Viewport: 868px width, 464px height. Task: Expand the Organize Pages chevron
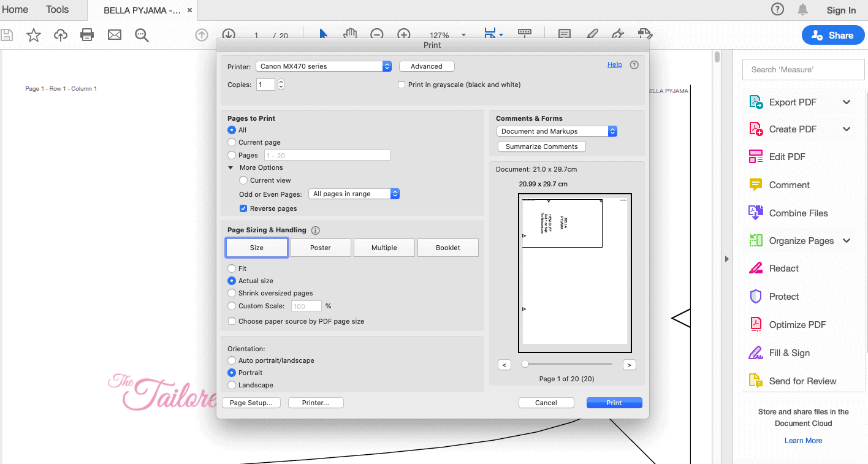[847, 241]
